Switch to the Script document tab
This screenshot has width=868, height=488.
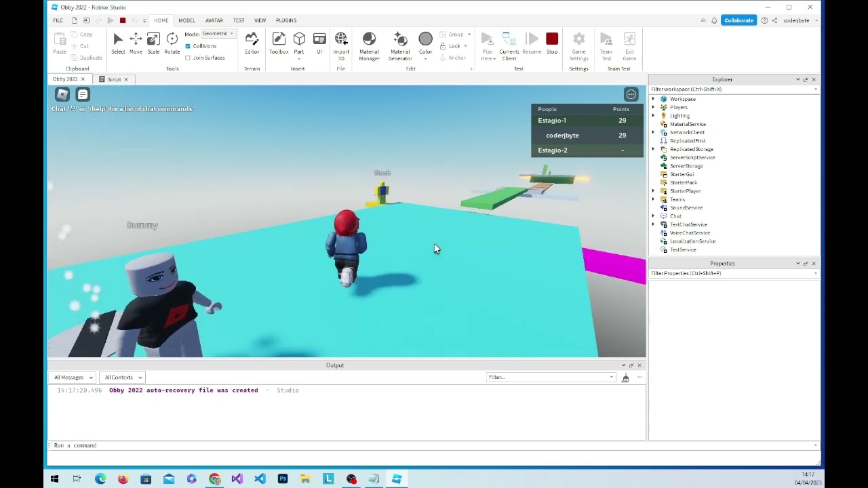pos(114,79)
